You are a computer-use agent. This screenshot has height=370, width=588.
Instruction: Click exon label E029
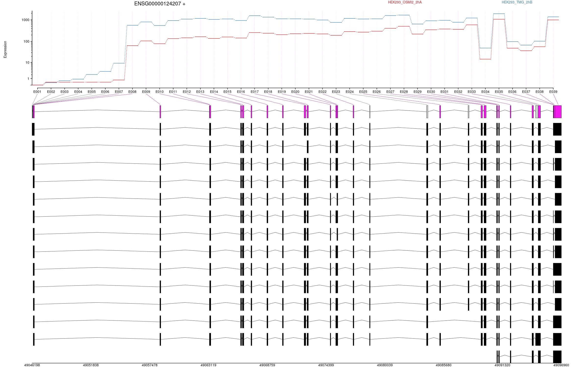[417, 92]
